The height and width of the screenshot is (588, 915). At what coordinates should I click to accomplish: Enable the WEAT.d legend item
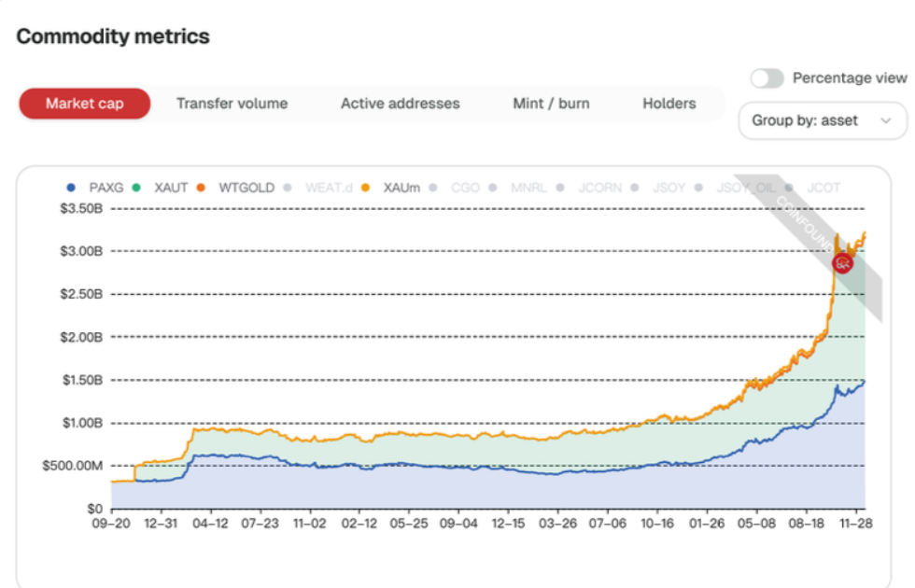329,188
